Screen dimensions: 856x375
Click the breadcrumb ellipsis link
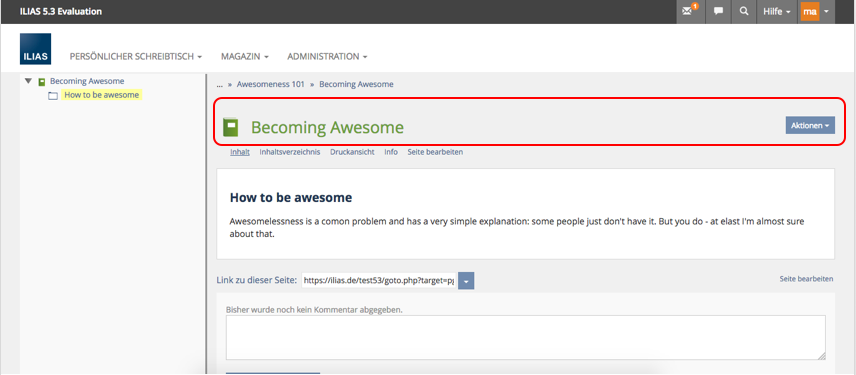pos(219,84)
